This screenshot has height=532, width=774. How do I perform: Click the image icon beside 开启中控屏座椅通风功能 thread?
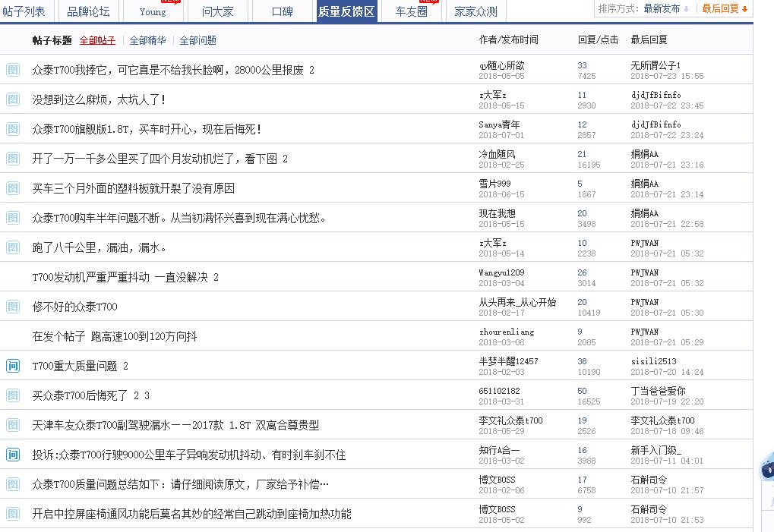[x=12, y=514]
